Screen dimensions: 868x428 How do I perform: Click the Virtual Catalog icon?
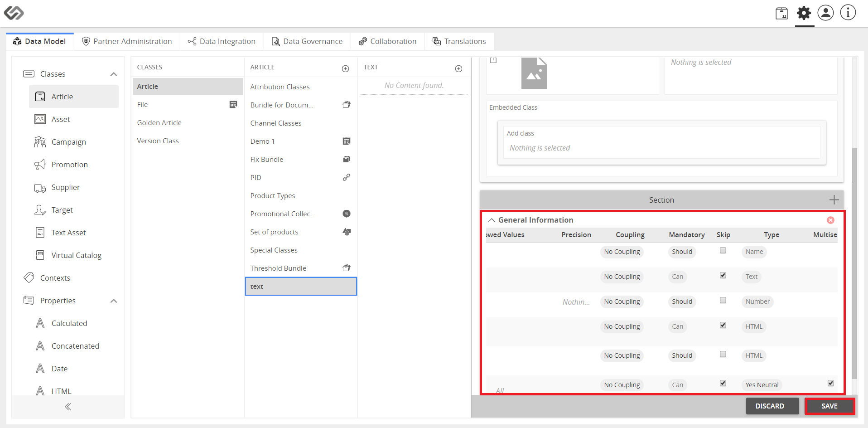(x=40, y=255)
